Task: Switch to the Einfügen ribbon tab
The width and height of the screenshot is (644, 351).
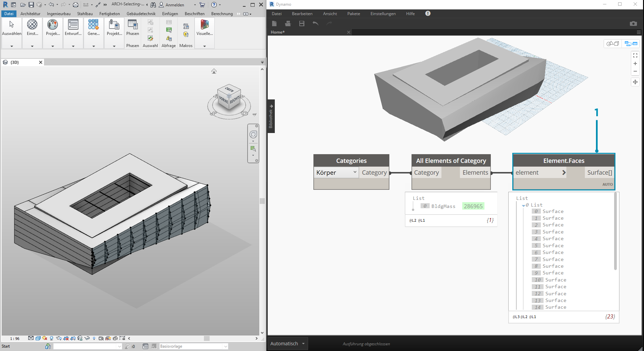Action: 170,14
